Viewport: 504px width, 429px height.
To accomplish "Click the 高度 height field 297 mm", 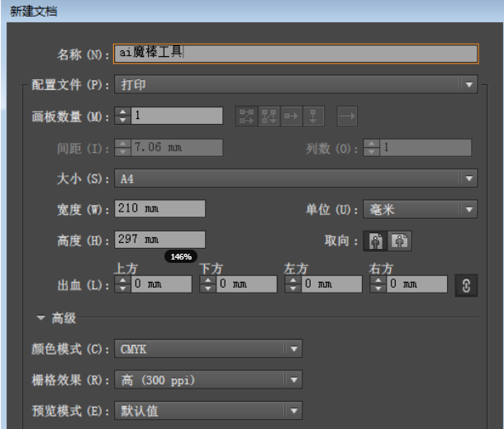I will click(x=159, y=240).
